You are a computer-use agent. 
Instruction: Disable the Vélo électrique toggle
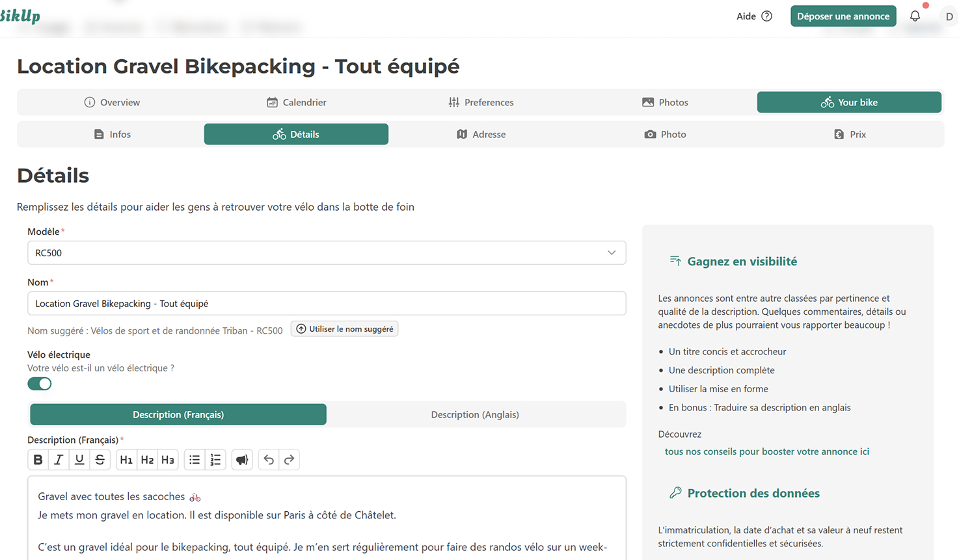[x=39, y=384]
